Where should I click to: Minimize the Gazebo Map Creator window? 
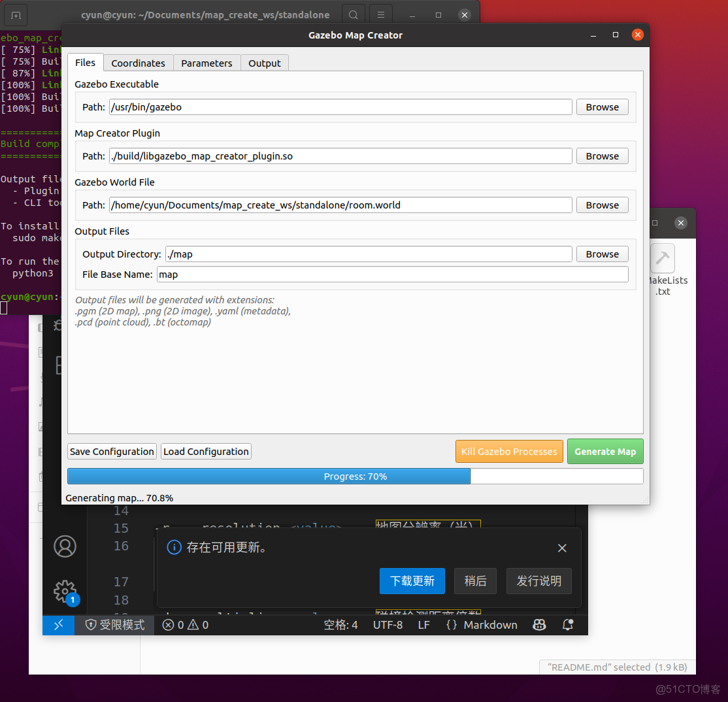(593, 35)
